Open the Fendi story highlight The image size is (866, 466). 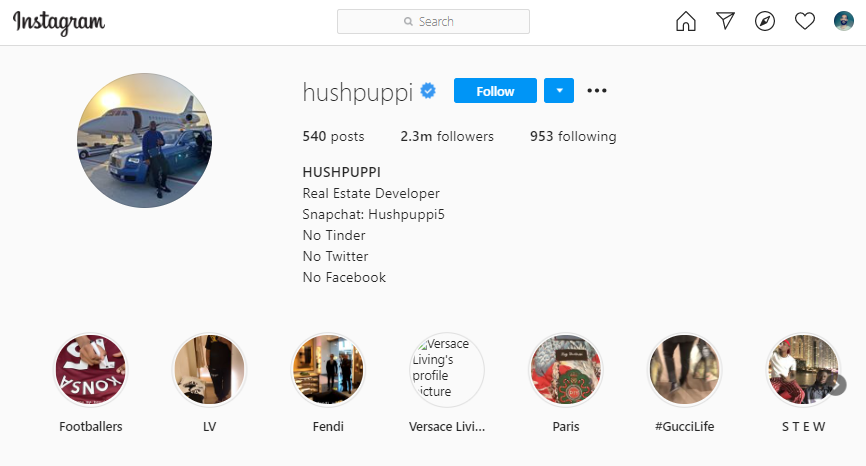(328, 370)
